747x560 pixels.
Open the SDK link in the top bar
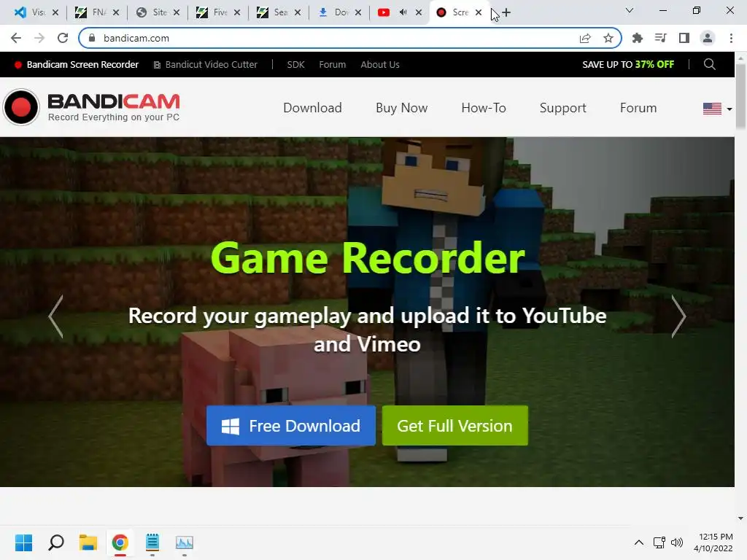tap(295, 64)
